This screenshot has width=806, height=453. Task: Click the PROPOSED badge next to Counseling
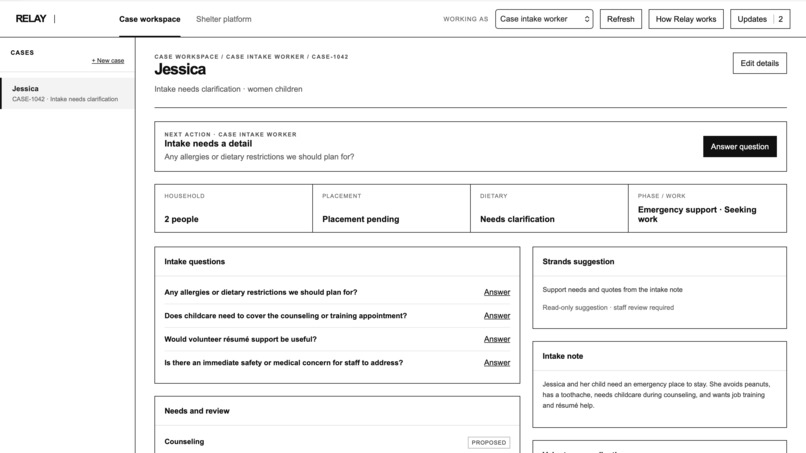pyautogui.click(x=489, y=442)
